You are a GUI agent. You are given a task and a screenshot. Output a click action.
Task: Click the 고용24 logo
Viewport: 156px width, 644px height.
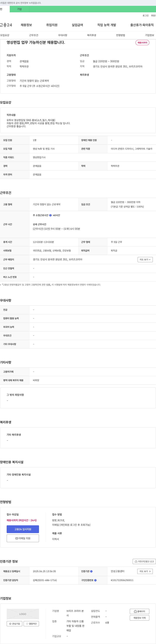[x=6, y=25]
